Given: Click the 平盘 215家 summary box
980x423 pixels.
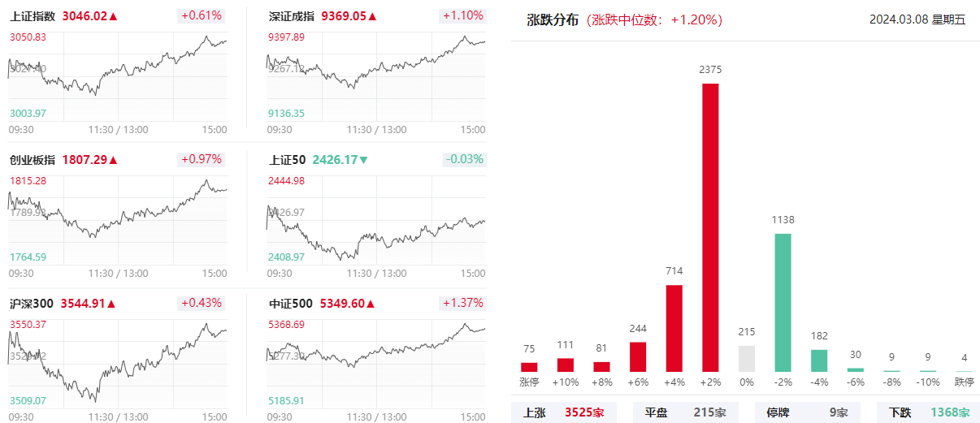Looking at the screenshot, I should tap(686, 412).
